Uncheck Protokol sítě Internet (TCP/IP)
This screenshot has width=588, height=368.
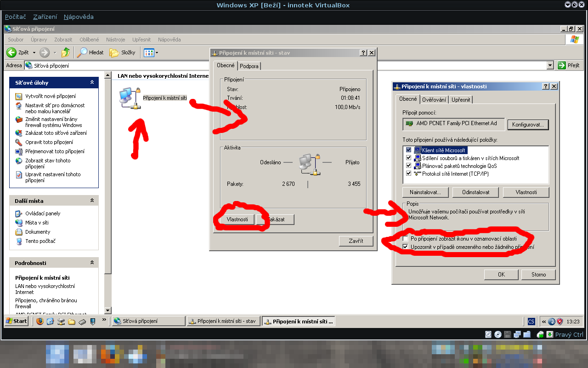pyautogui.click(x=409, y=173)
